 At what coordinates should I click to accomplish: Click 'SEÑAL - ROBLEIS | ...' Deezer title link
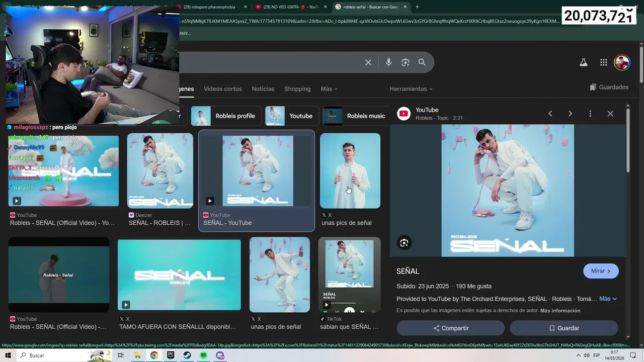[x=159, y=223]
